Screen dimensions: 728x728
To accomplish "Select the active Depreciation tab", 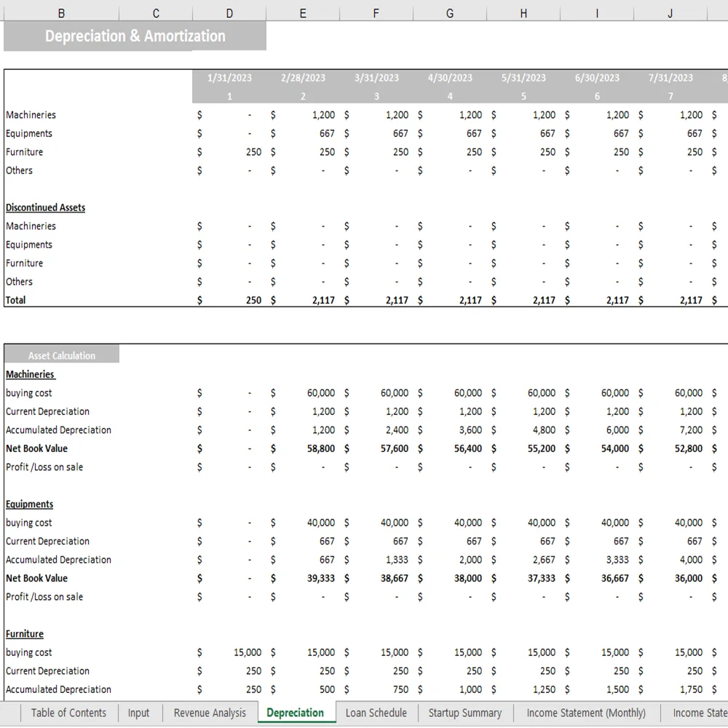I will pos(296,713).
